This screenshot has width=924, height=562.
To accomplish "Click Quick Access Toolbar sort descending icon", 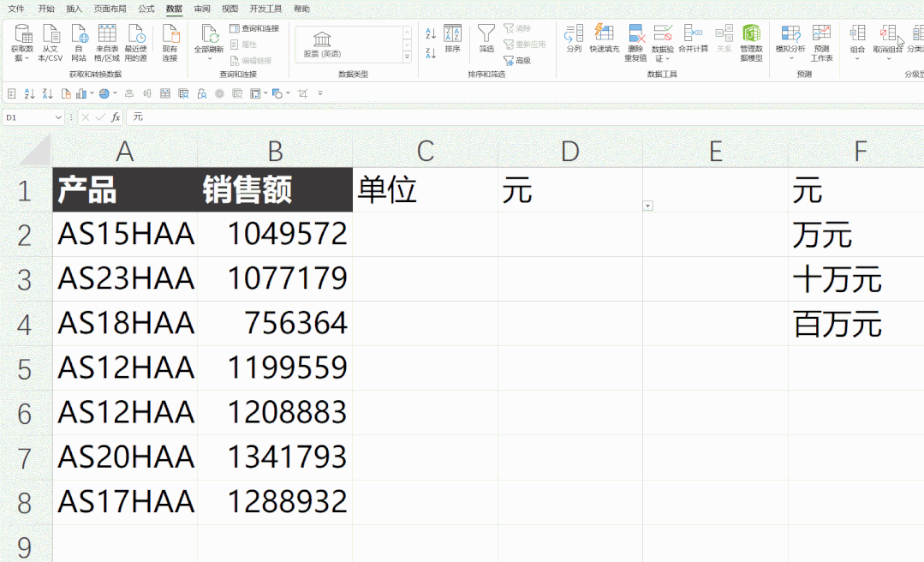I will [48, 93].
